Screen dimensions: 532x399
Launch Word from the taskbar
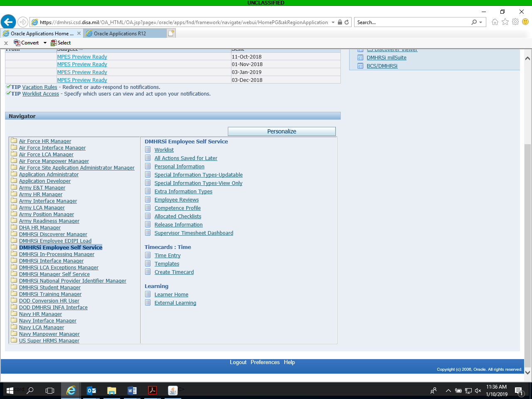pos(132,390)
